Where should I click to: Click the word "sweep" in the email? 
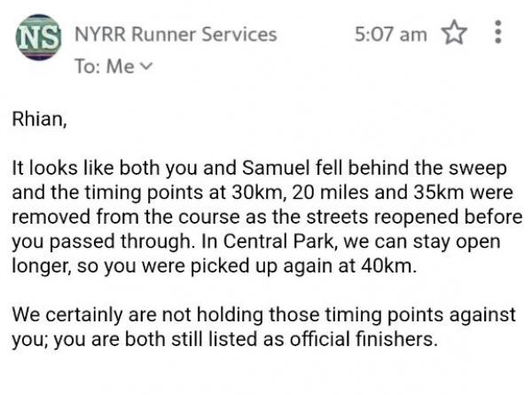click(483, 168)
